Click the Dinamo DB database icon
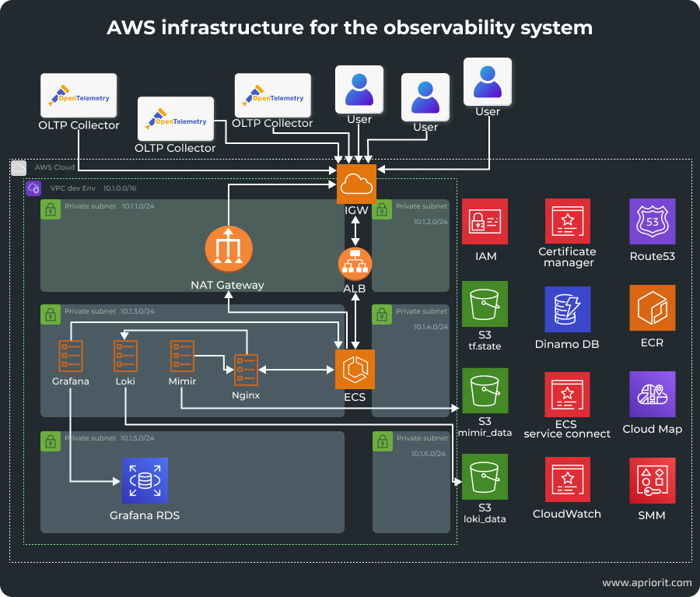This screenshot has height=597, width=700. tap(567, 307)
